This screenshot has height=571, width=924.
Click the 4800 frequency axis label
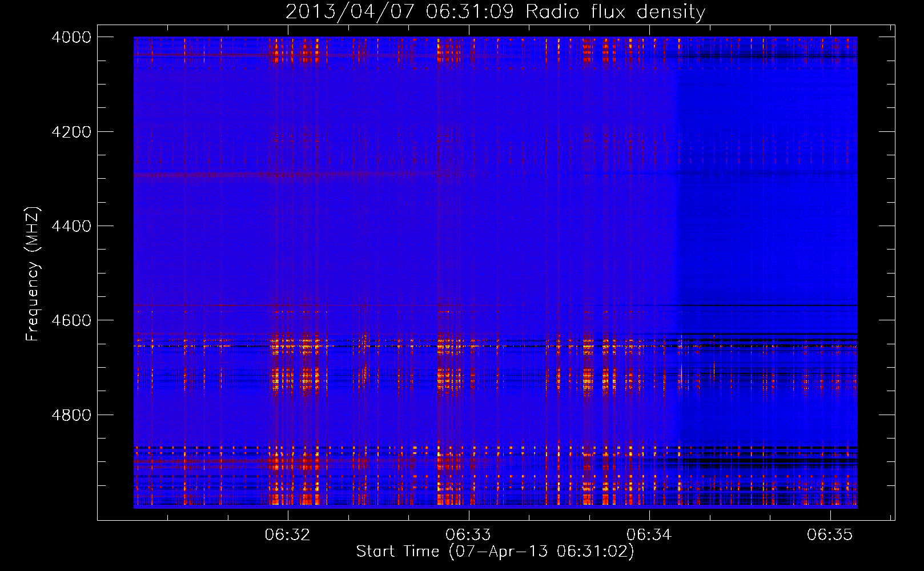click(71, 415)
